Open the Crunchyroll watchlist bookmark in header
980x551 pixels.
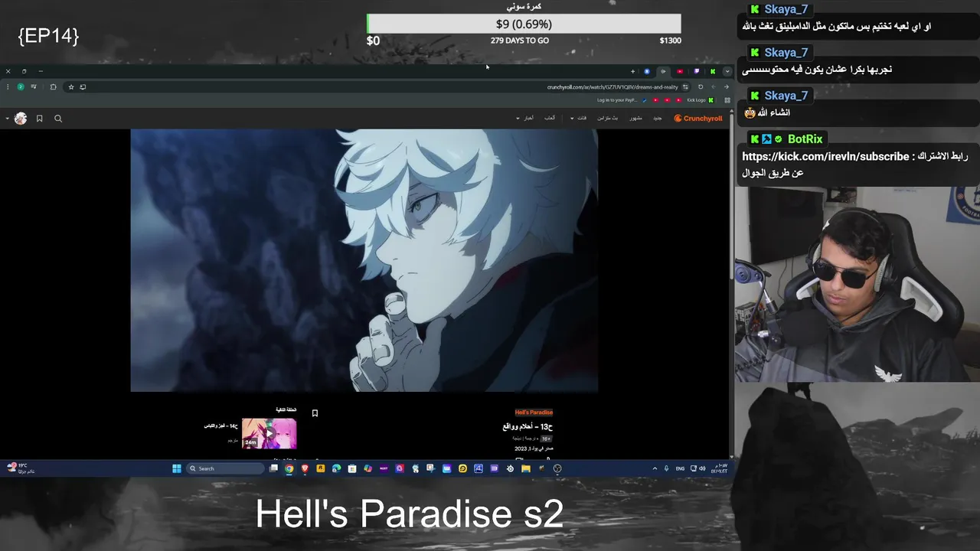point(39,119)
